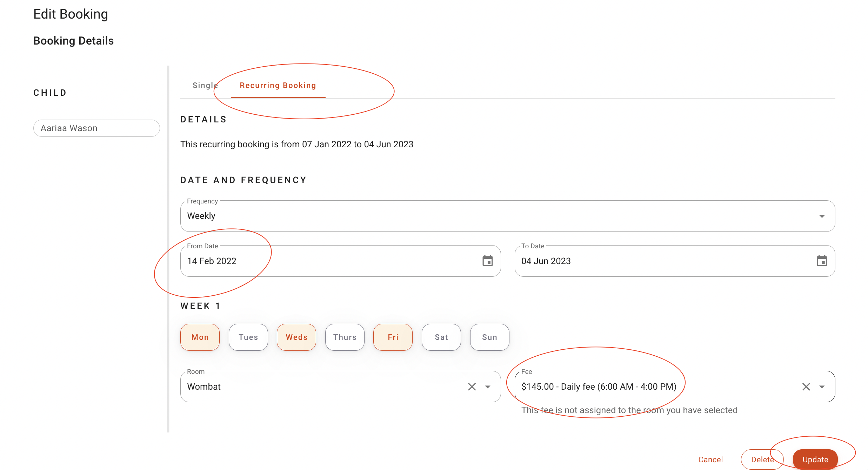The image size is (868, 470).
Task: Enable the Tues day toggle
Action: click(248, 337)
